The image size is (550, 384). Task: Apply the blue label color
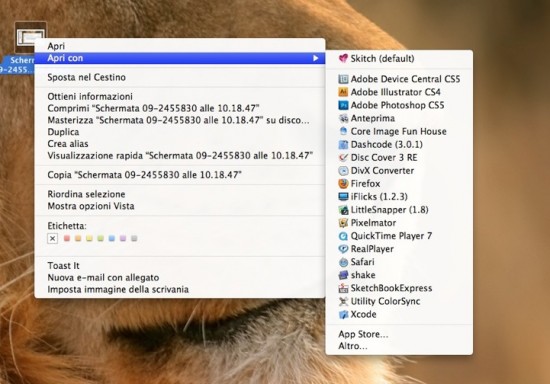(x=112, y=238)
